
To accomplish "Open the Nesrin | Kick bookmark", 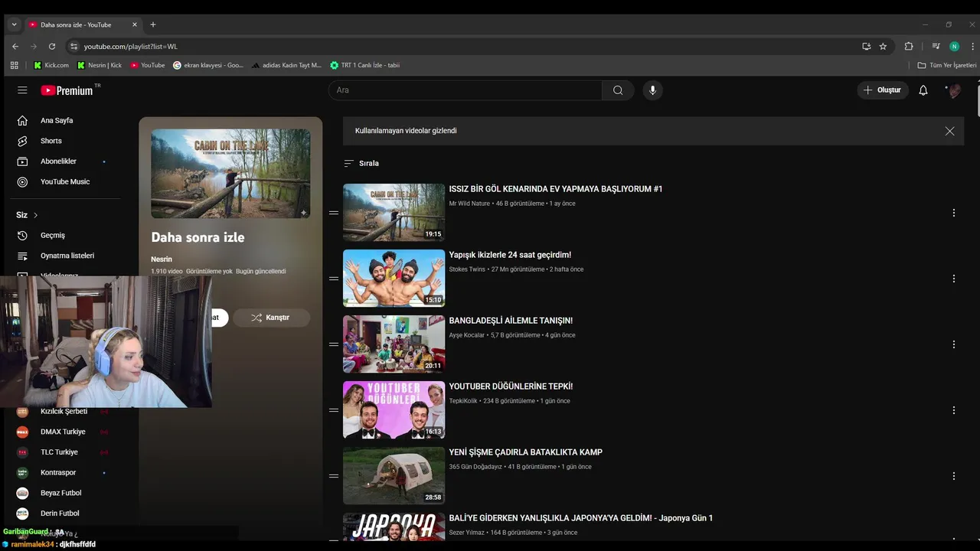I will pos(100,65).
